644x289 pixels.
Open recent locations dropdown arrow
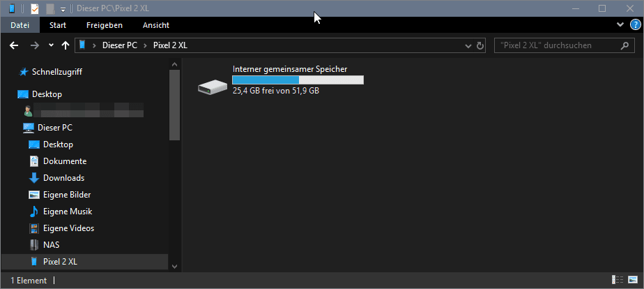click(51, 45)
